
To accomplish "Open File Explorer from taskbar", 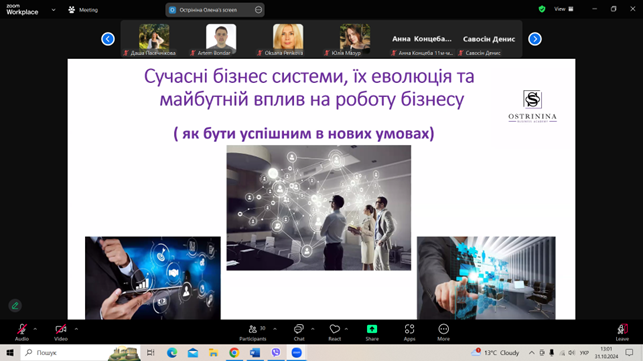I will pos(214,353).
